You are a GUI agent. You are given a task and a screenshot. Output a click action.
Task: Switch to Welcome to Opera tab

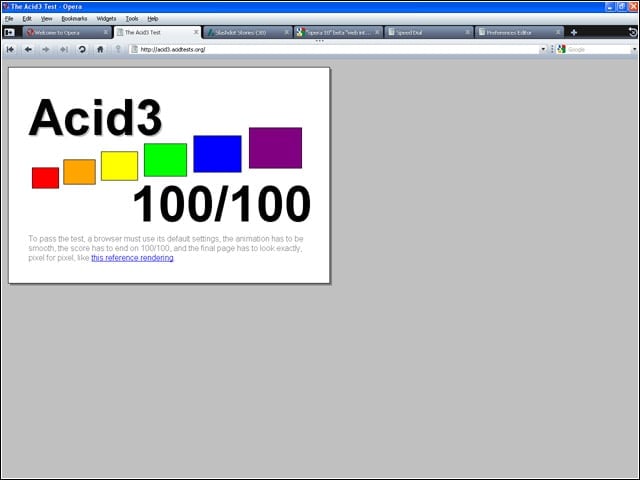67,32
